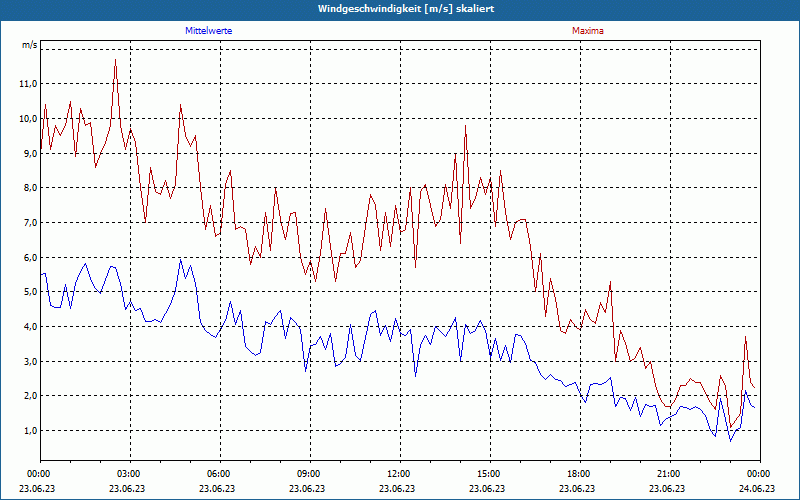
Task: Click the '15:00' time axis label
Action: click(x=487, y=474)
